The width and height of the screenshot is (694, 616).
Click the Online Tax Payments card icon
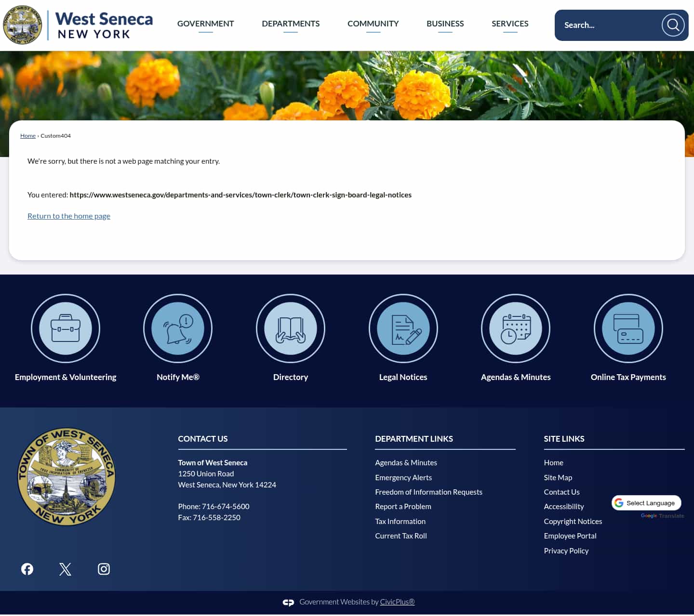coord(628,328)
